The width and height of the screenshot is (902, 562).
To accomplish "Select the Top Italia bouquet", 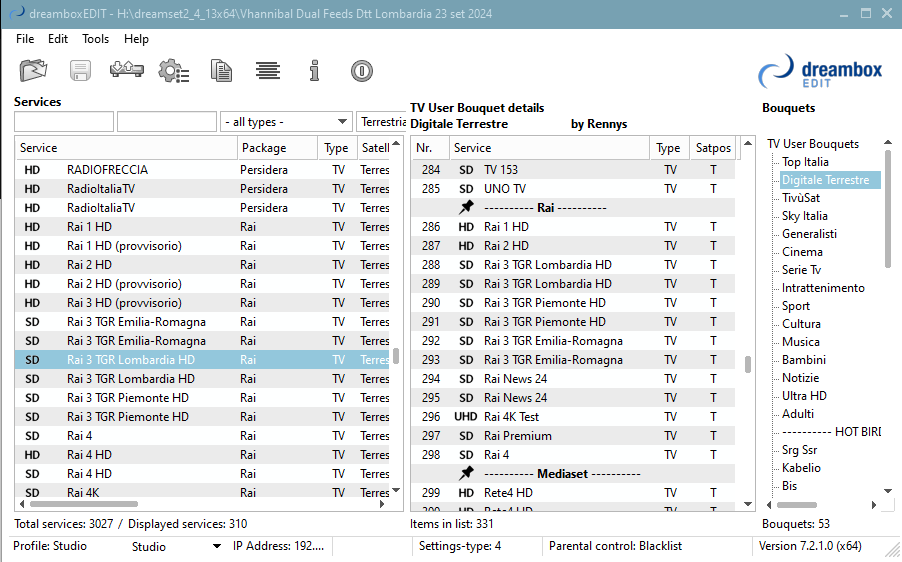I will coord(805,162).
